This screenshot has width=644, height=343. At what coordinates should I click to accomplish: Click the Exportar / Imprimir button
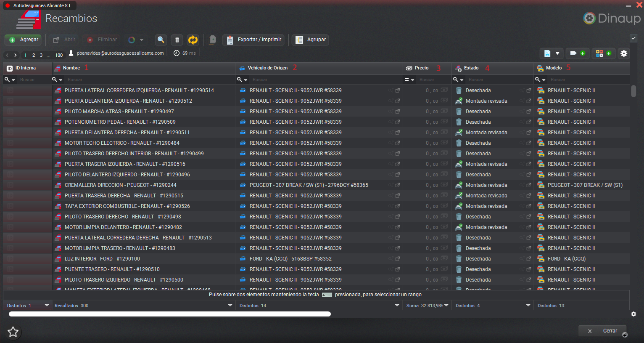tap(253, 40)
